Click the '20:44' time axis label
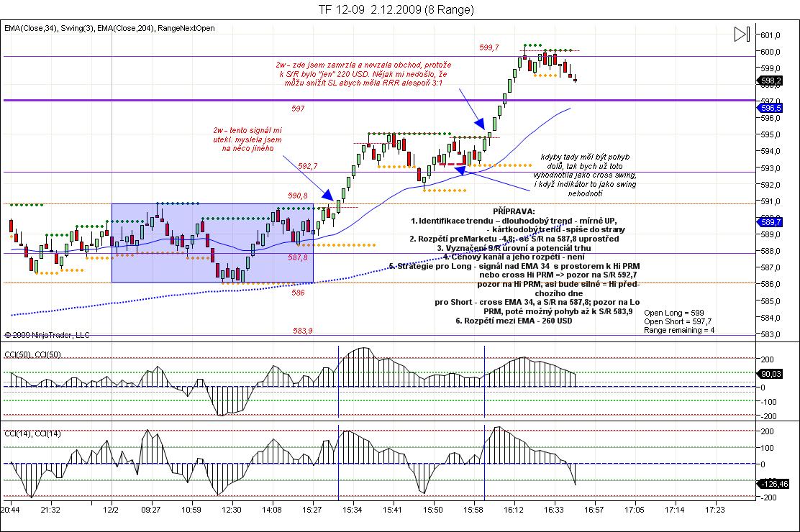Screen dimensions: 800x532 click(x=10, y=510)
